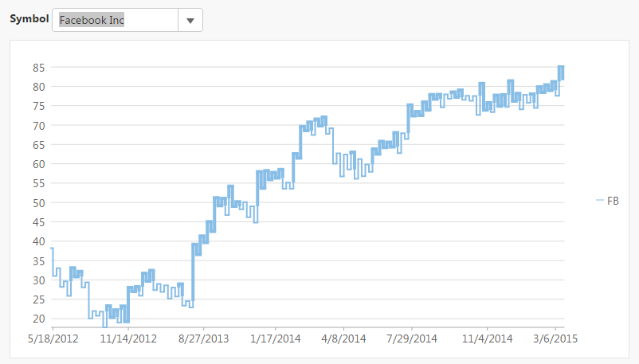Screen dimensions: 639x364
Task: Click the 60 value axis label
Action: 39,164
